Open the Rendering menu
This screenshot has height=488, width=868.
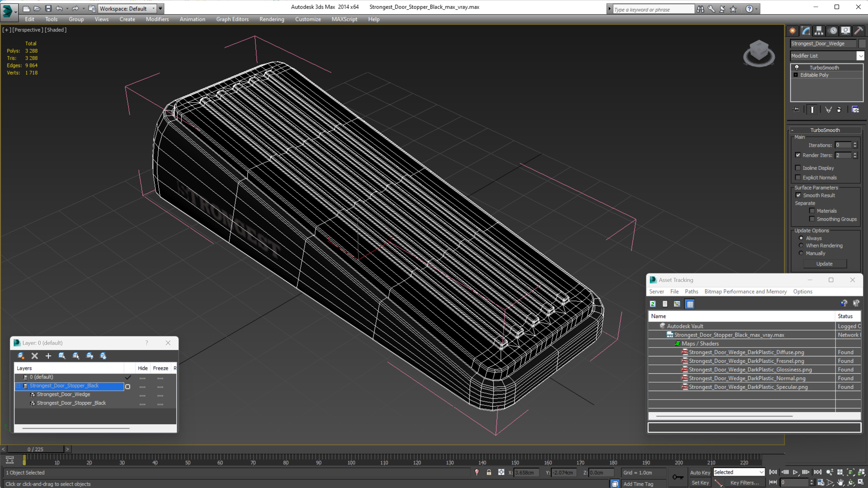tap(272, 19)
